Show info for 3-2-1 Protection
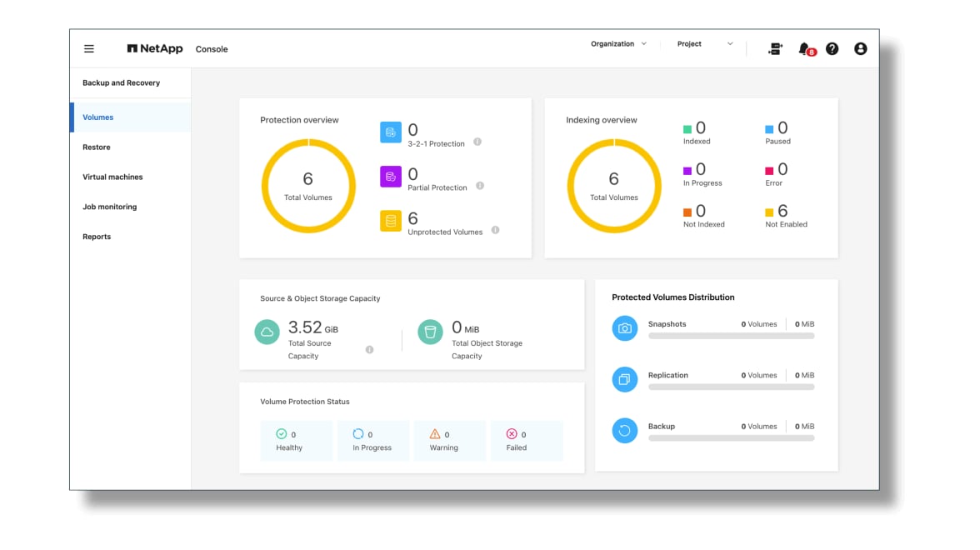The height and width of the screenshot is (550, 980). pos(477,142)
